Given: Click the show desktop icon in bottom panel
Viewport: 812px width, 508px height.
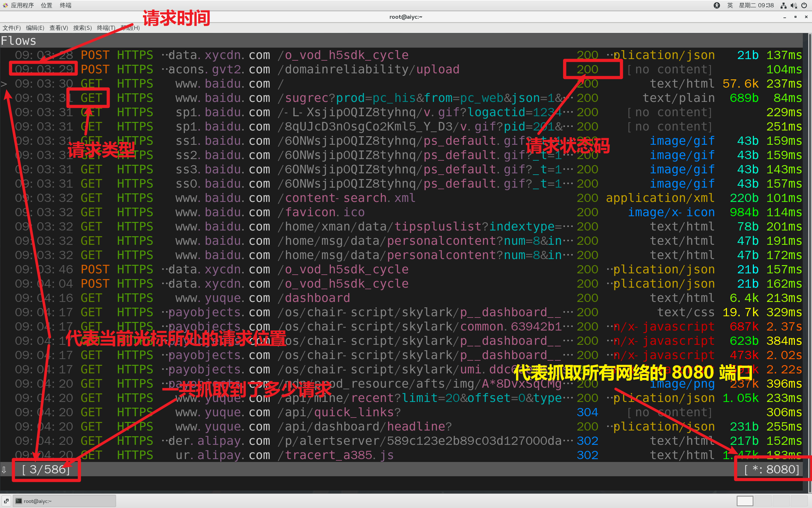Looking at the screenshot, I should point(6,501).
